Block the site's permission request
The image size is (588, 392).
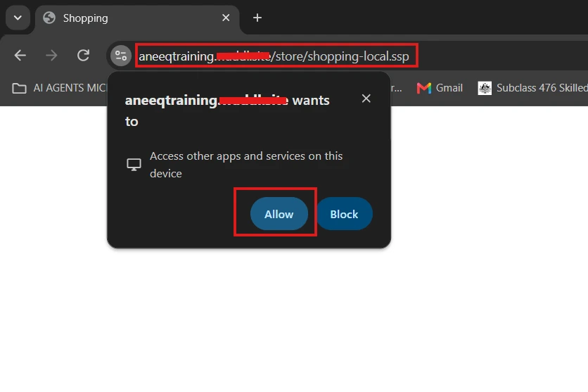click(344, 214)
